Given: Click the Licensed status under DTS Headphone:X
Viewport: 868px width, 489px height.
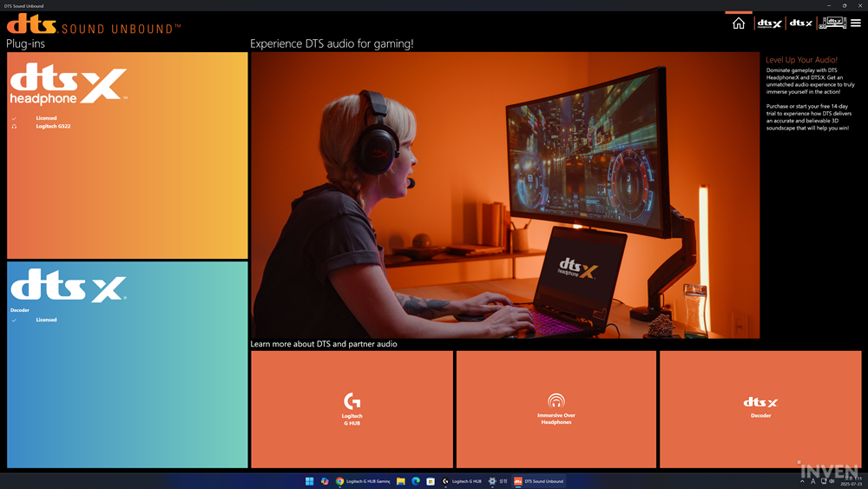Looking at the screenshot, I should (x=47, y=118).
